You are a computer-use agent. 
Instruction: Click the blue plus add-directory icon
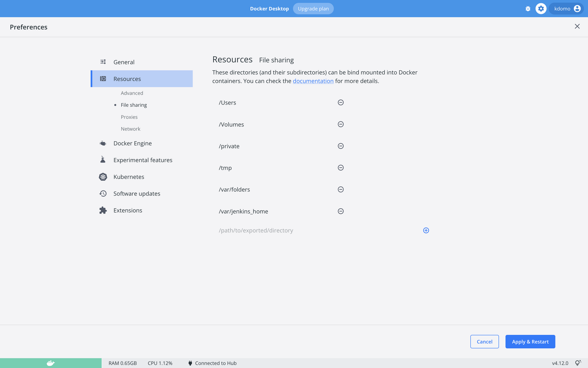coord(426,230)
